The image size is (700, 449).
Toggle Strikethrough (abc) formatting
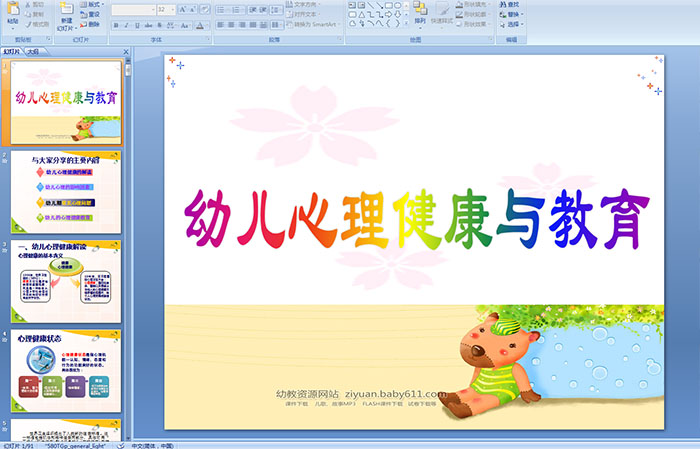tap(149, 25)
